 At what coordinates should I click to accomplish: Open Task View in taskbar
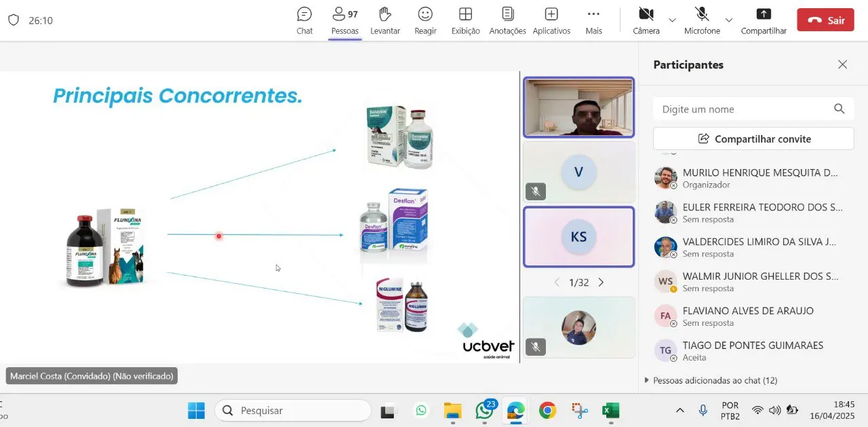point(387,411)
